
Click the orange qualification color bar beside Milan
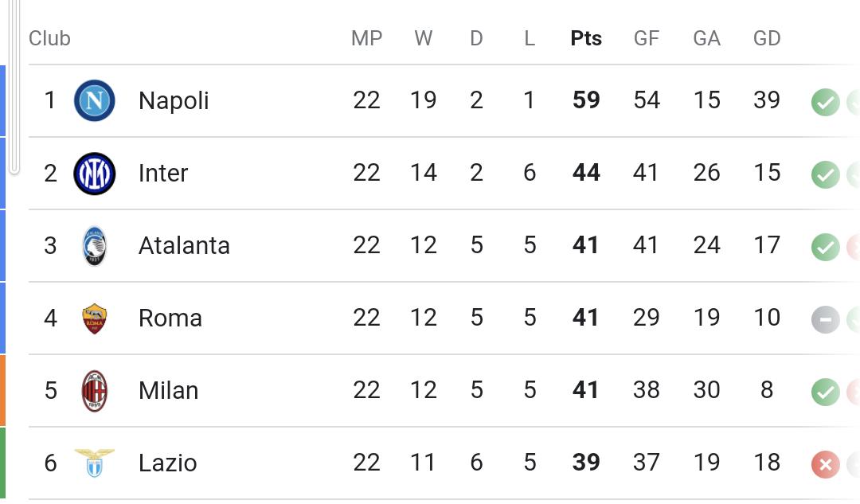[2, 390]
